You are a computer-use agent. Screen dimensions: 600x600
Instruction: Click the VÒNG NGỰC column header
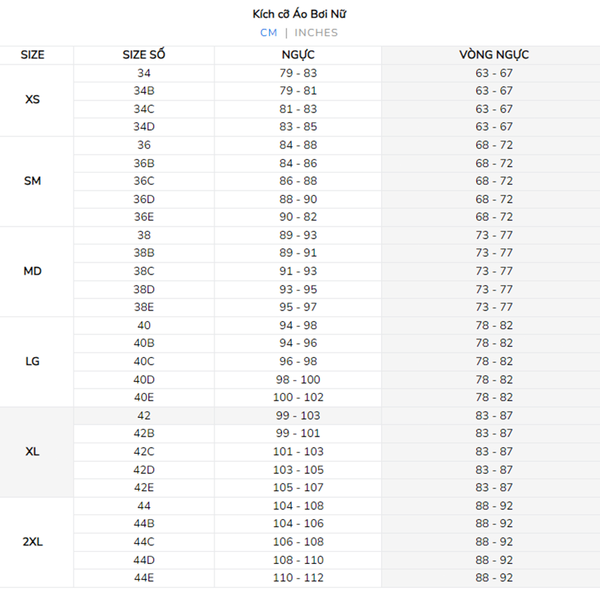coord(494,55)
